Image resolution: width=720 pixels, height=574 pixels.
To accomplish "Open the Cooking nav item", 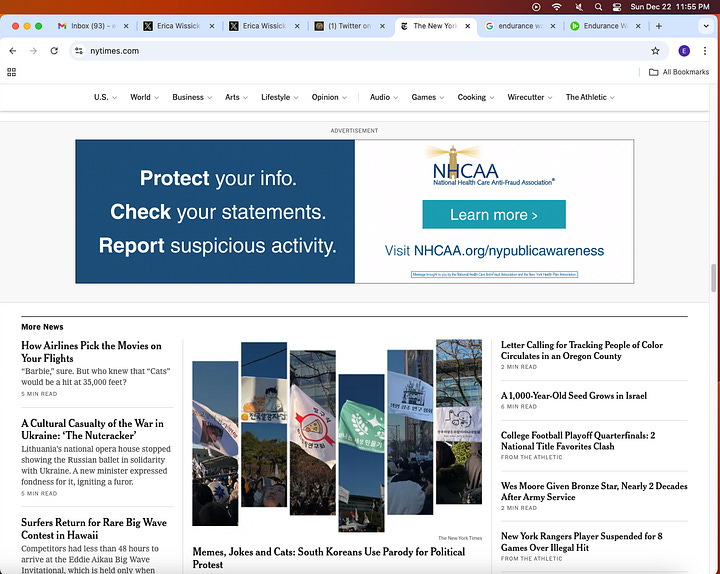I will [x=476, y=97].
